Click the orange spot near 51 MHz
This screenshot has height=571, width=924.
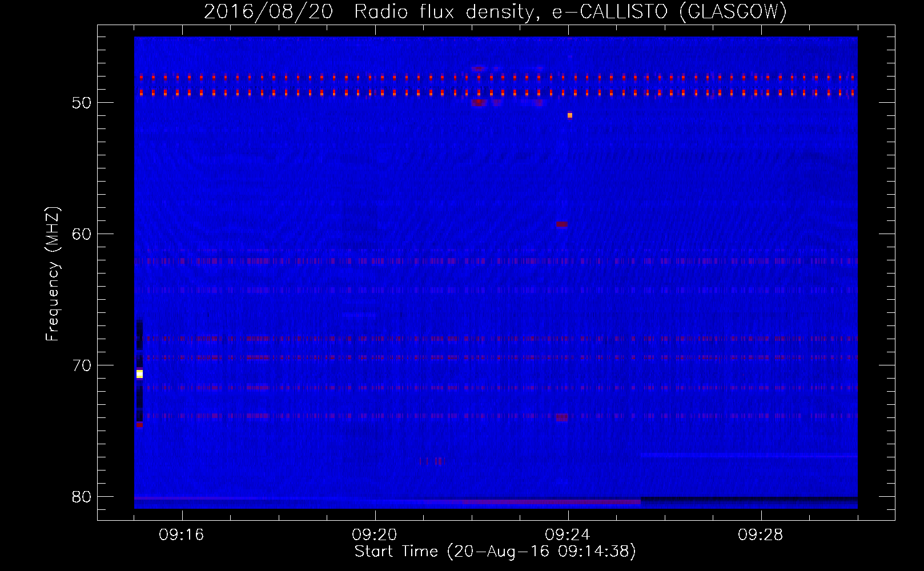click(x=570, y=115)
